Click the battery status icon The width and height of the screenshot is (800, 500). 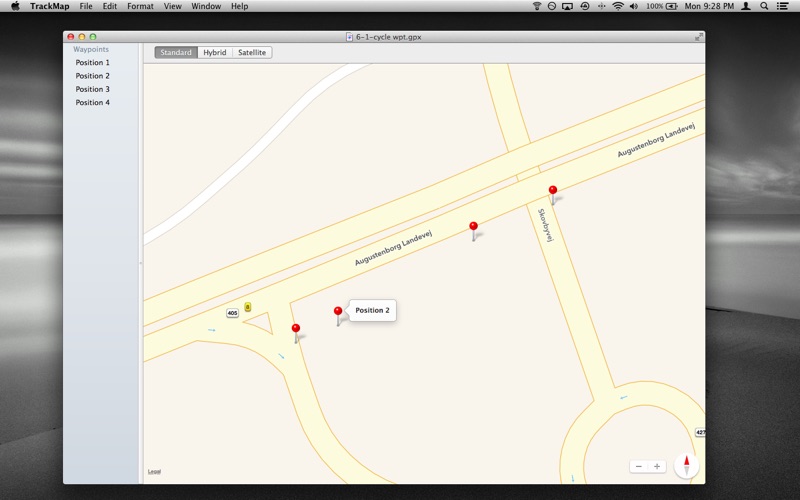click(671, 6)
